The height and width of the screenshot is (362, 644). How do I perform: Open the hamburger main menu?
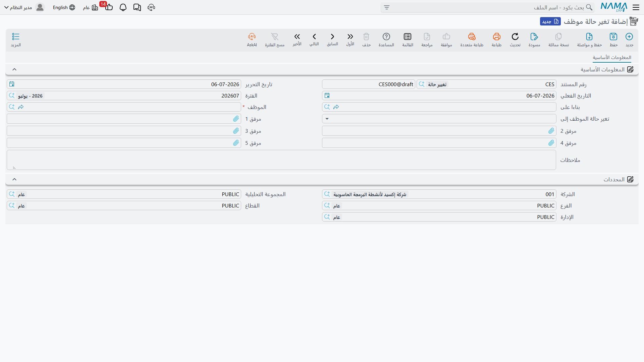pos(636,7)
